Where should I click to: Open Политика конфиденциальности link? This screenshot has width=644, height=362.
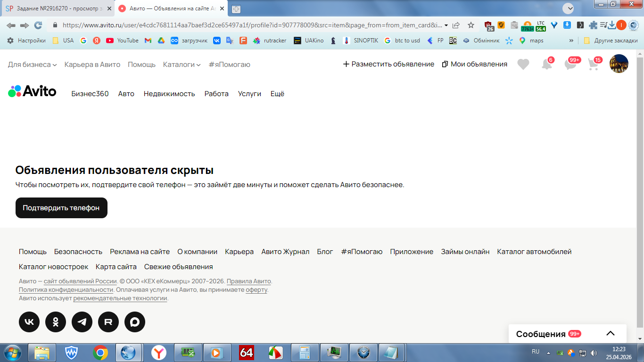[66, 289]
